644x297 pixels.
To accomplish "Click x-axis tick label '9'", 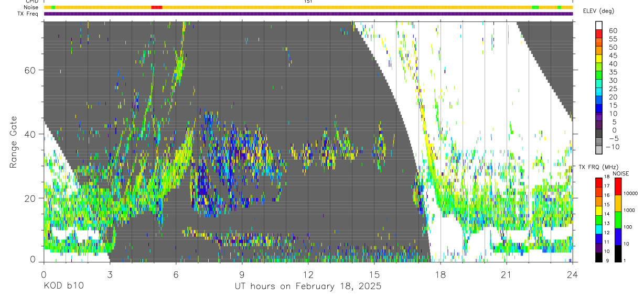I will tap(242, 274).
